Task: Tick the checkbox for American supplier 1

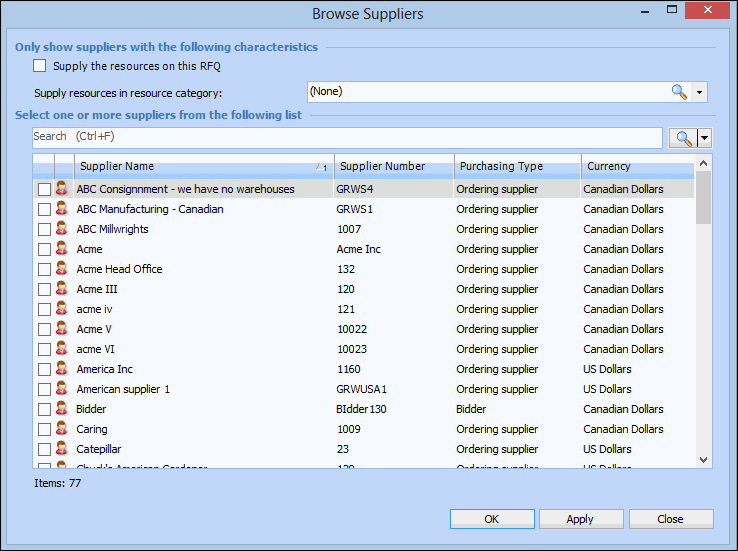Action: tap(44, 389)
